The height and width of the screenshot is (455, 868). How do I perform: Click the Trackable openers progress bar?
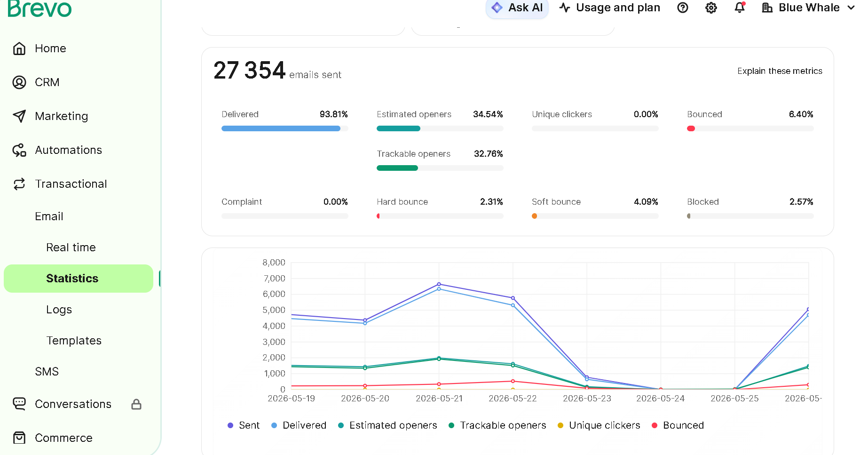coord(440,168)
